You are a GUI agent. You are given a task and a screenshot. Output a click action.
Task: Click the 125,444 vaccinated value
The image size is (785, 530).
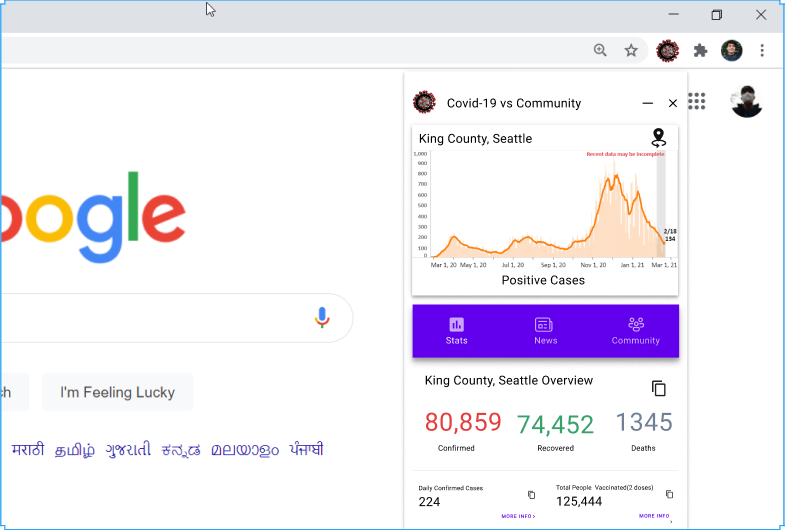(x=579, y=501)
